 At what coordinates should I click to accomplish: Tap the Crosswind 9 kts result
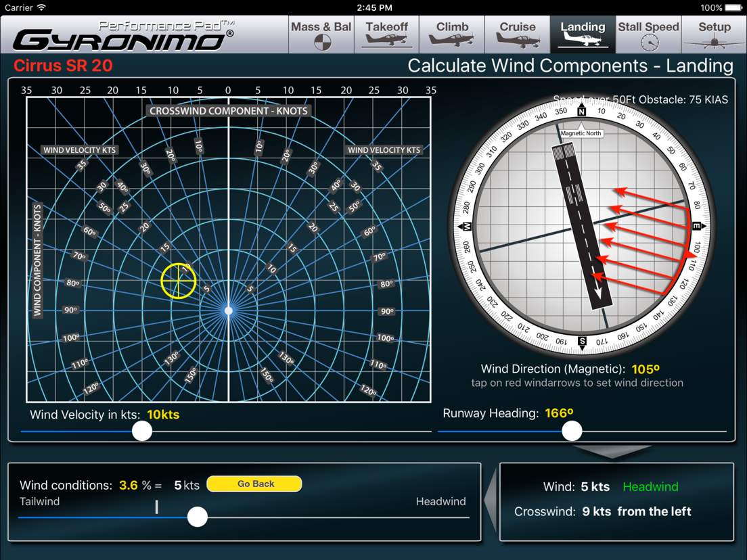point(603,511)
